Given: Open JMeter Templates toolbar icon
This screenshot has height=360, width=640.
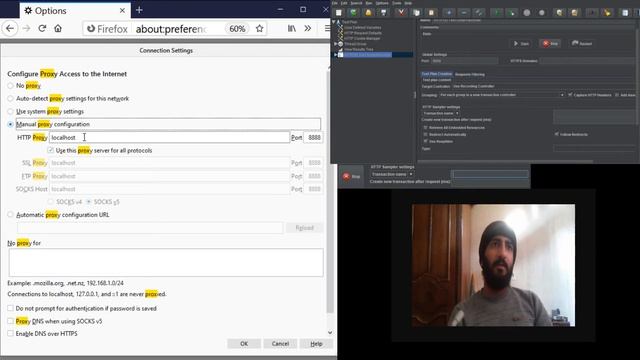Looking at the screenshot, I should point(354,13).
